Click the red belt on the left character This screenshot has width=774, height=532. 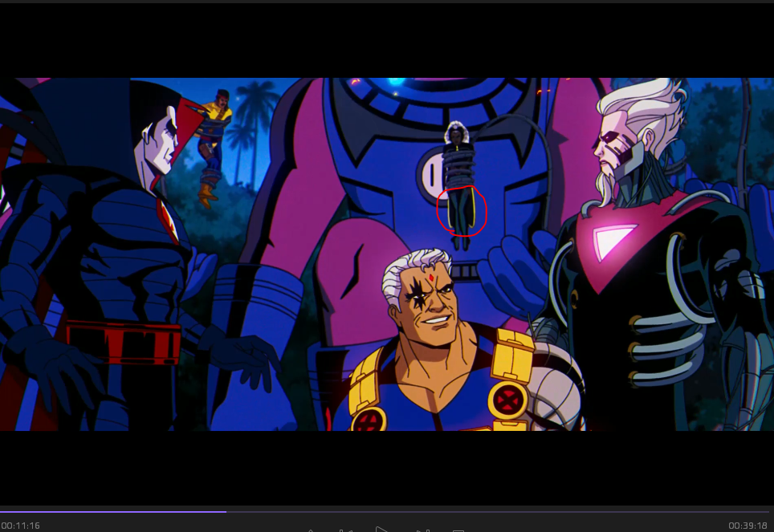(123, 343)
